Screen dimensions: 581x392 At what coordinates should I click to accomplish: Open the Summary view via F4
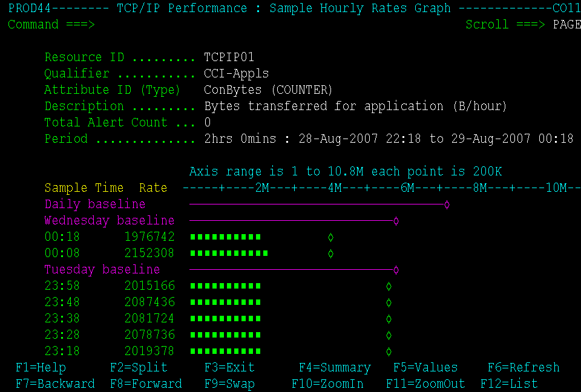(x=334, y=367)
